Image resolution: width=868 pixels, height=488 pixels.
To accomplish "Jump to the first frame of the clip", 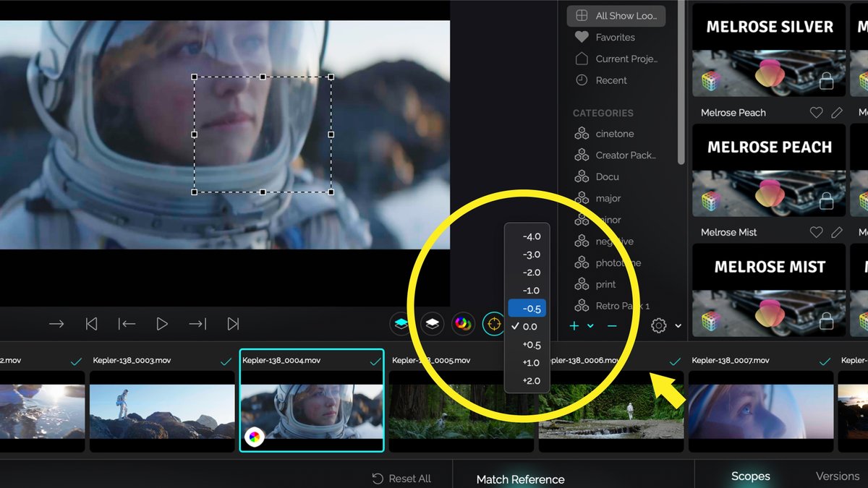I will tap(91, 324).
